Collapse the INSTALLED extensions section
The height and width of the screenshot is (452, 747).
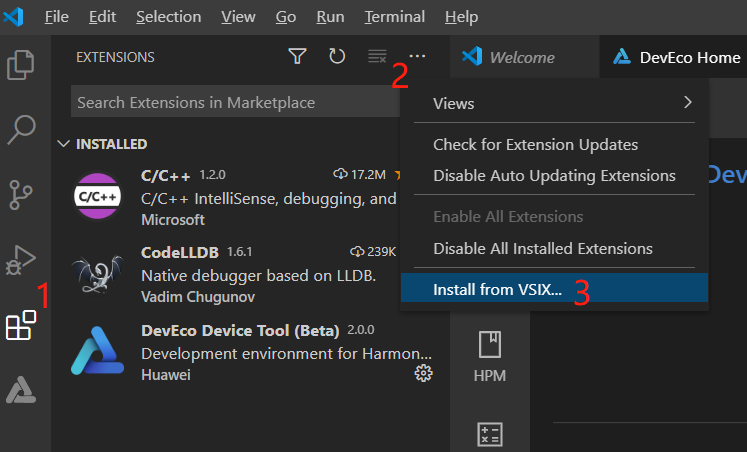point(65,144)
